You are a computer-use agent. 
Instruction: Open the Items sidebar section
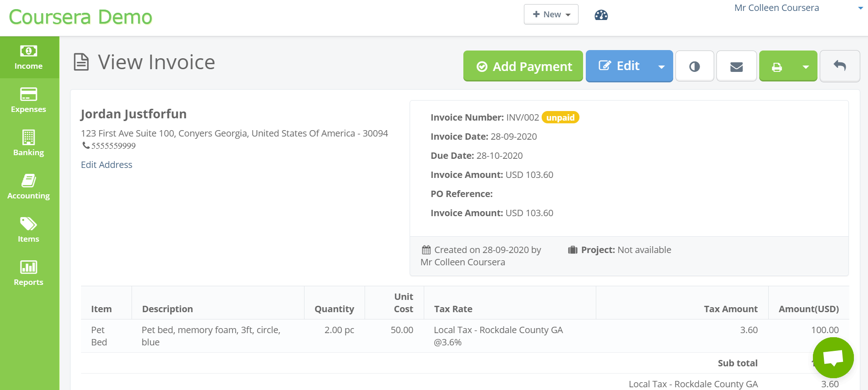pos(29,230)
